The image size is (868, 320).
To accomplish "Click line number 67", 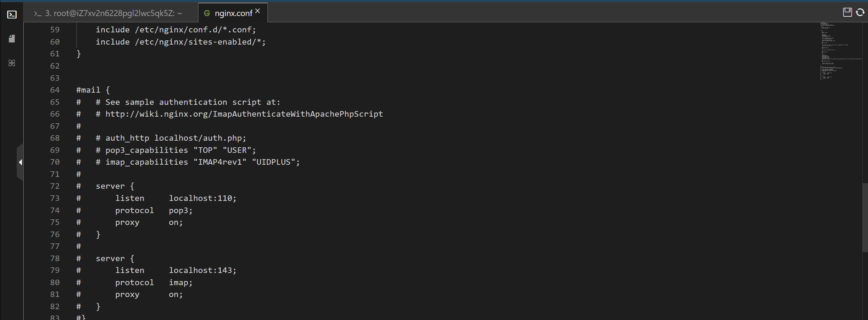I will click(55, 126).
